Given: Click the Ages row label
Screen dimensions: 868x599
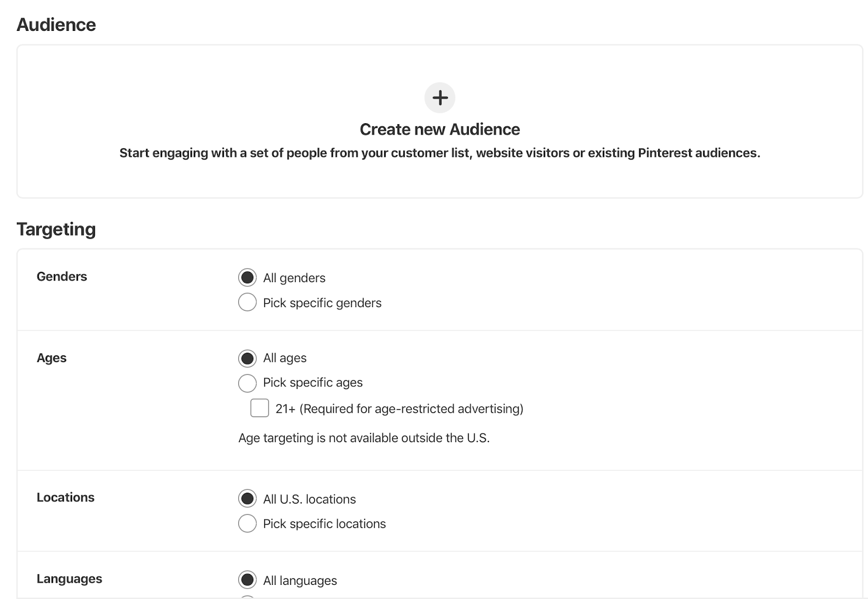Looking at the screenshot, I should click(x=52, y=358).
